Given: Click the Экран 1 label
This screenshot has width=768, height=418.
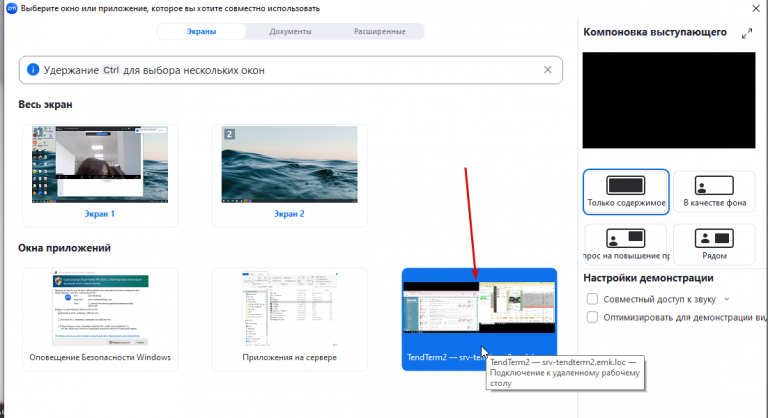Looking at the screenshot, I should click(x=99, y=214).
